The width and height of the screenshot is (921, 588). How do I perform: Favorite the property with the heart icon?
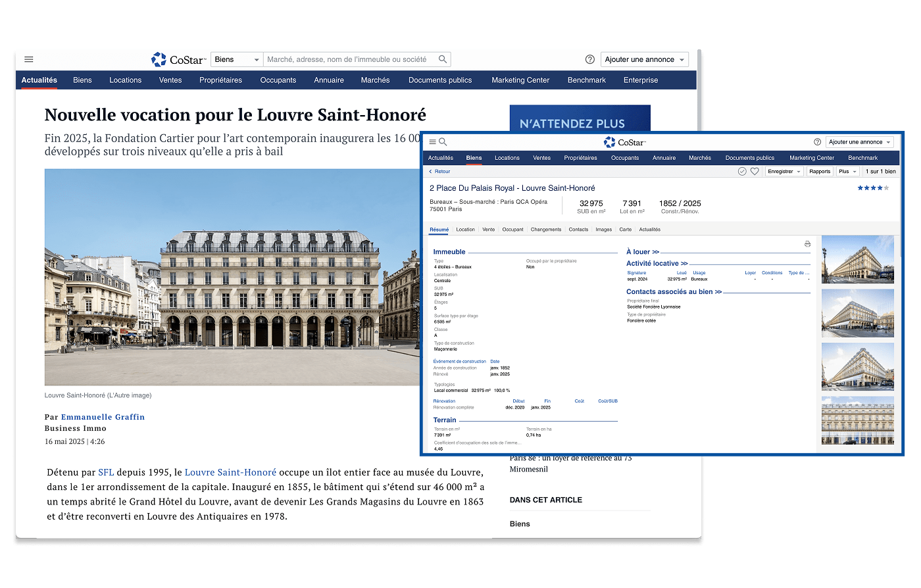pyautogui.click(x=755, y=172)
